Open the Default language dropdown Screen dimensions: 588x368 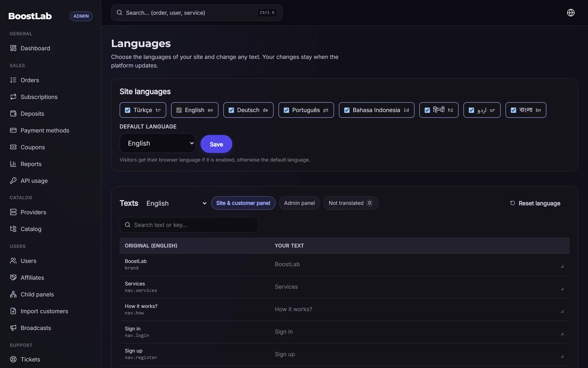tap(157, 143)
